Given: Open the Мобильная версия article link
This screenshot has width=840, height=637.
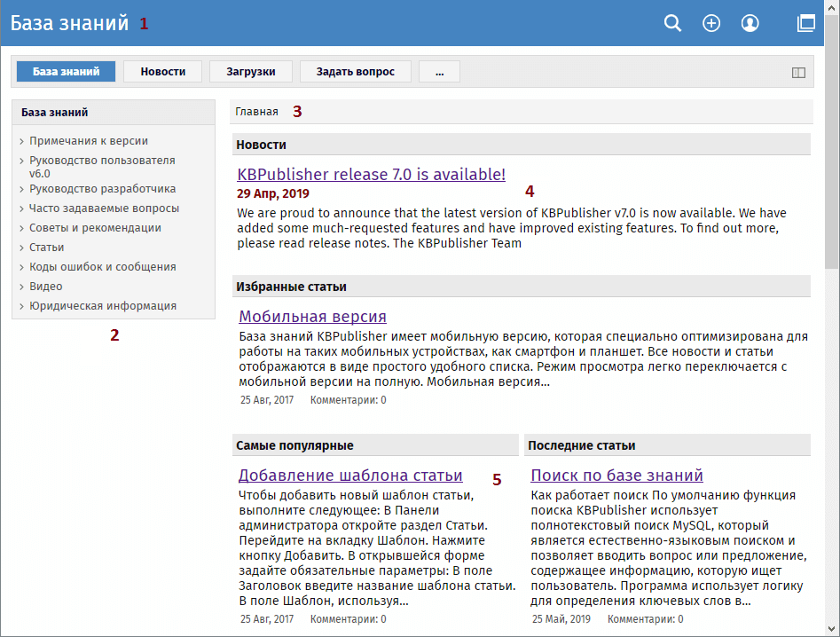Looking at the screenshot, I should click(x=313, y=316).
